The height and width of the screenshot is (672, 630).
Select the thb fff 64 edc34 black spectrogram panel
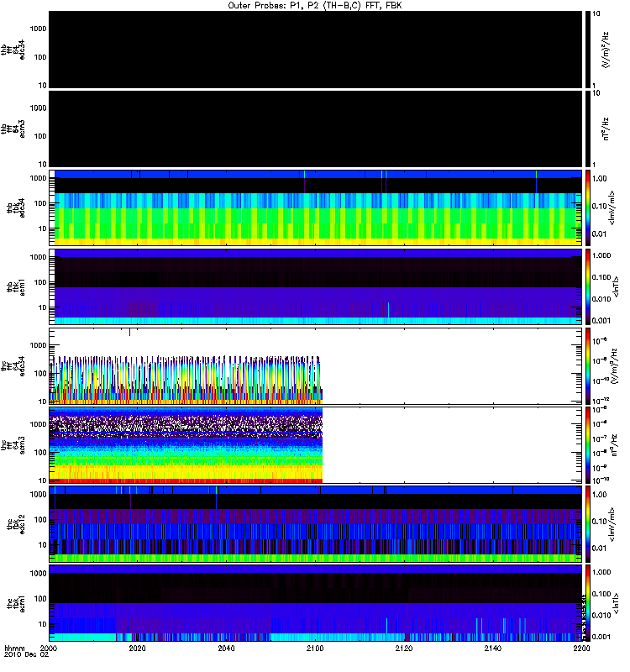point(316,50)
